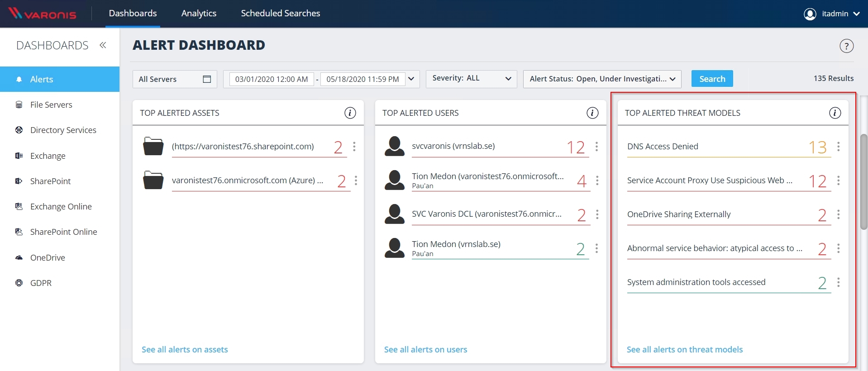
Task: Open the itadmin user menu
Action: coord(832,14)
